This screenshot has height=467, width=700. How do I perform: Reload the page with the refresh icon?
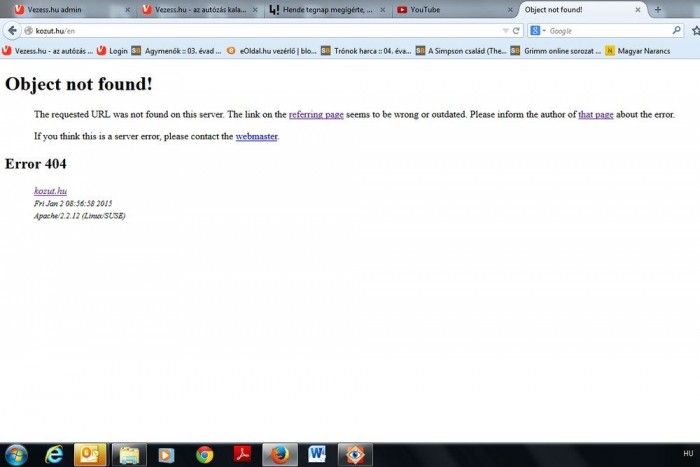tap(516, 30)
